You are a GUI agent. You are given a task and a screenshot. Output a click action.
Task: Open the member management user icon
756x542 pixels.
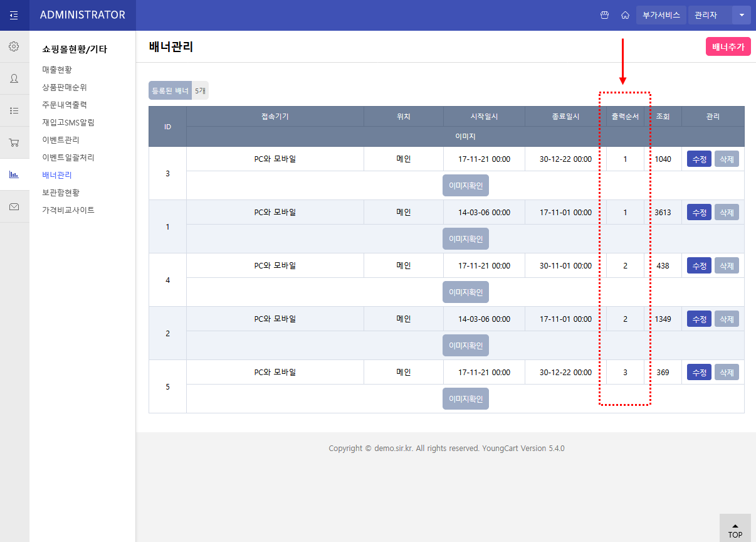(14, 78)
